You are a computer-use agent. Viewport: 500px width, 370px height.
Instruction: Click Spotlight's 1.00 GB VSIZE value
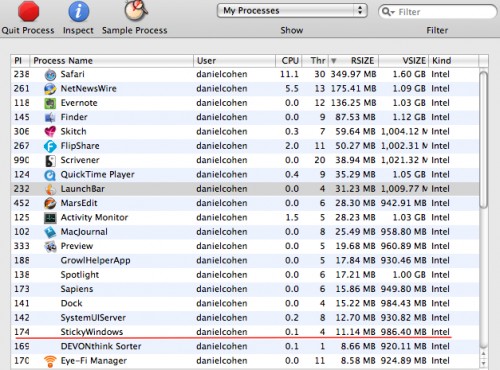click(409, 275)
